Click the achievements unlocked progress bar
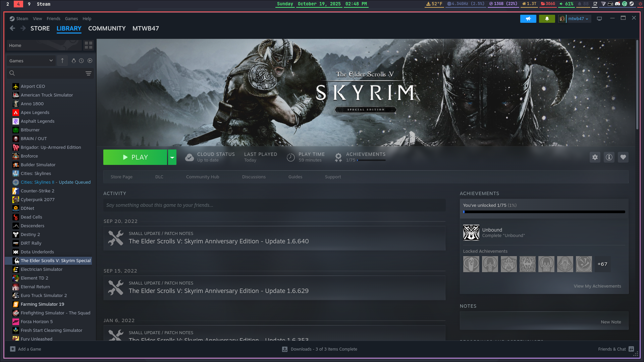Image resolution: width=644 pixels, height=362 pixels. pos(544,212)
